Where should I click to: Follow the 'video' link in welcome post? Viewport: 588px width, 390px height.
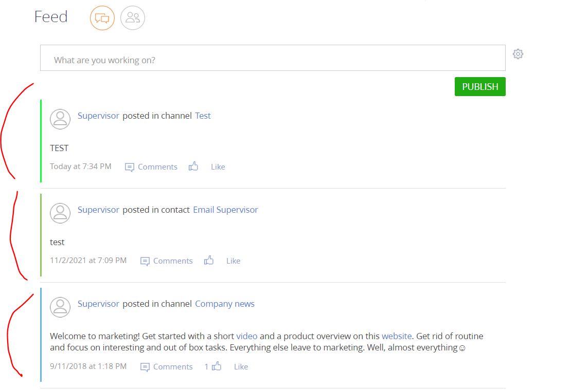tap(247, 336)
